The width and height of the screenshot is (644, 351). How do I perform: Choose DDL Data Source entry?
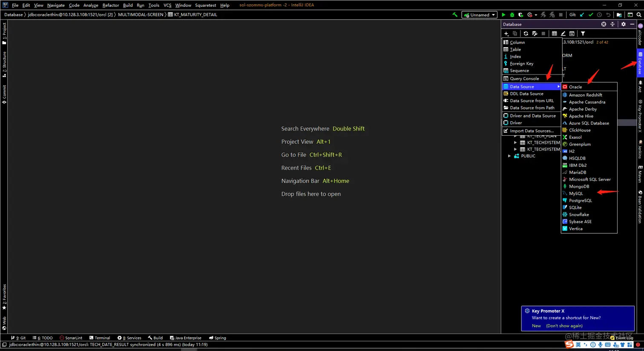532,94
